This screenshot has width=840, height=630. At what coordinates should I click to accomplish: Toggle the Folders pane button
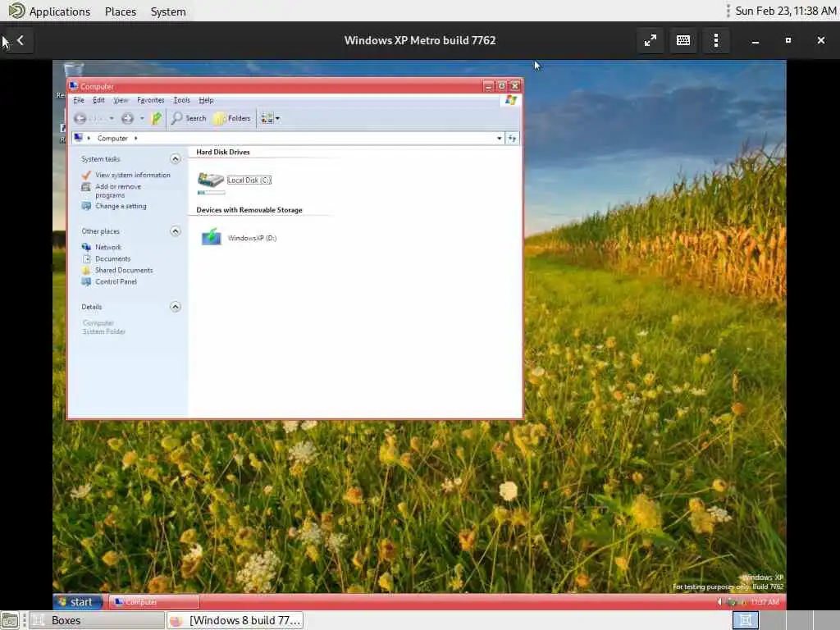232,118
